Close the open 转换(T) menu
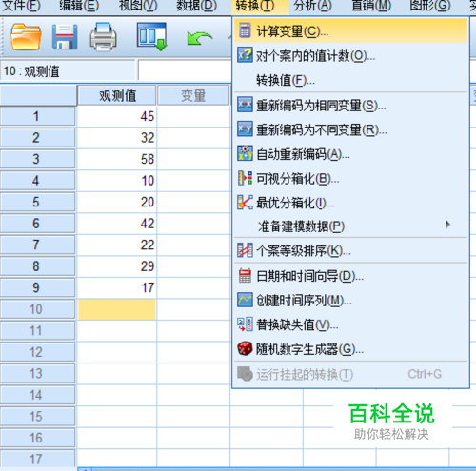The height and width of the screenshot is (471, 476). [255, 6]
